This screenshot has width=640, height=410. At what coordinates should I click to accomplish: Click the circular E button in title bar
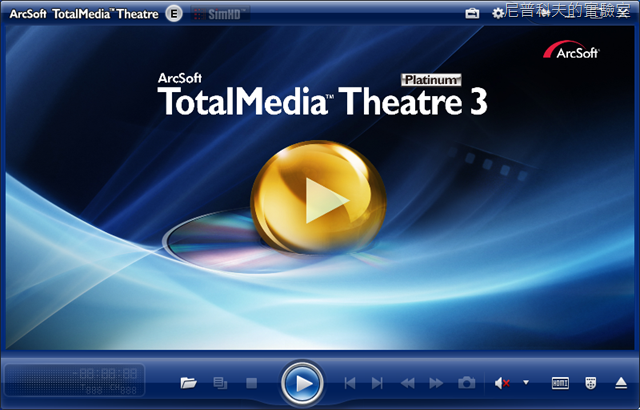(x=174, y=14)
